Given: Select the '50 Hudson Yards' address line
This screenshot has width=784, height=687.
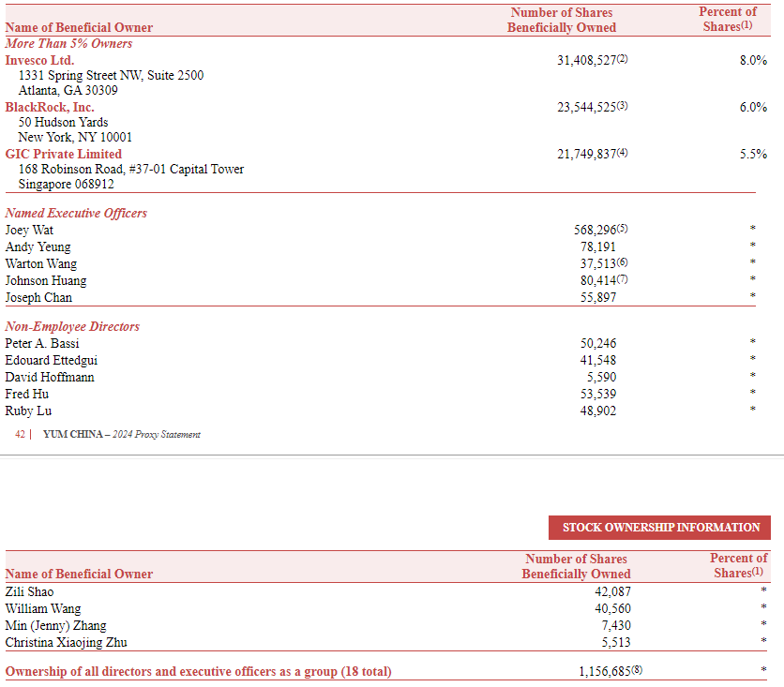Looking at the screenshot, I should pos(63,123).
